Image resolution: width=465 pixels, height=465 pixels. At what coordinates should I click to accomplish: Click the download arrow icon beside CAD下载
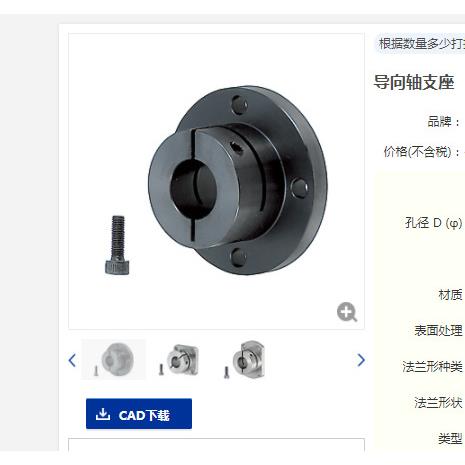pyautogui.click(x=103, y=414)
